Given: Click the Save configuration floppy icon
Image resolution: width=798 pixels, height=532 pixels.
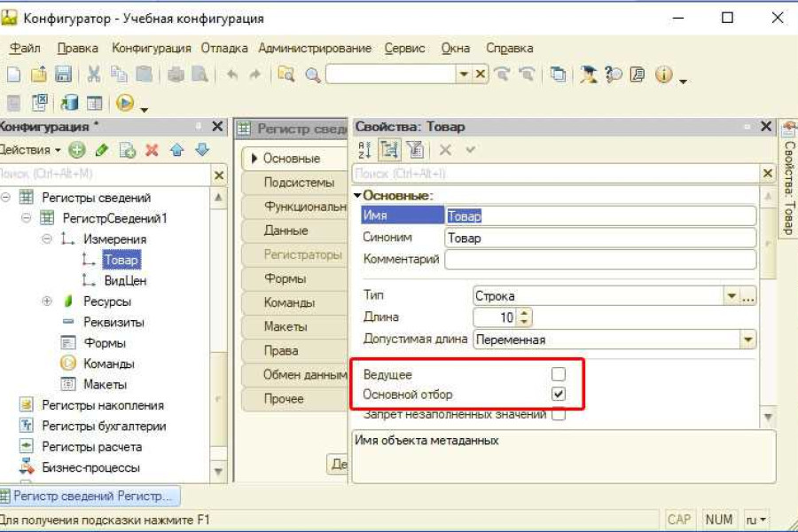Looking at the screenshot, I should click(x=63, y=74).
